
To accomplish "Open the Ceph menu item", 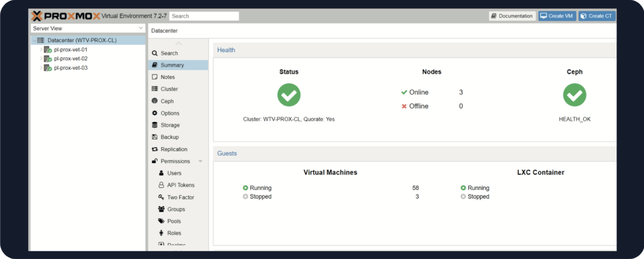I will point(178,101).
